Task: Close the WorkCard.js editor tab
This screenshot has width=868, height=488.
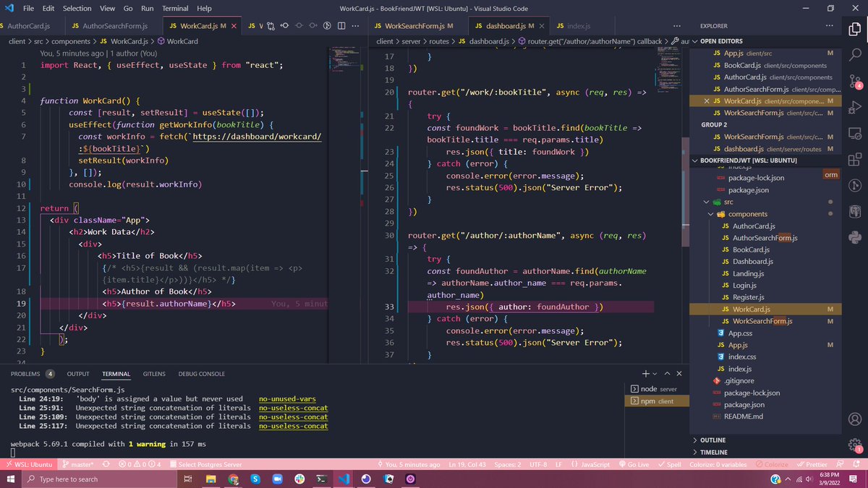Action: pos(234,26)
